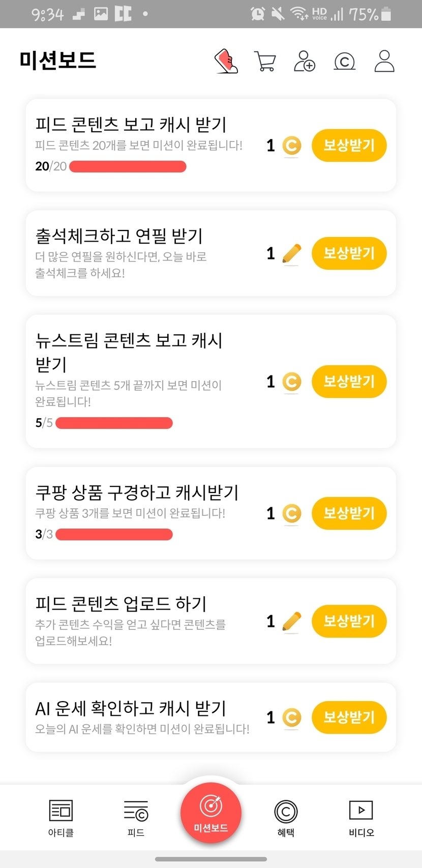The width and height of the screenshot is (422, 868).
Task: Tap 보상받기 for 뉴스트림 콘텐츠 mission
Action: coord(349,382)
